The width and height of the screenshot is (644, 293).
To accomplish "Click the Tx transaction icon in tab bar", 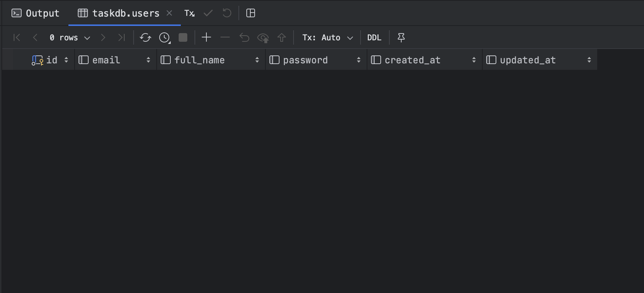I will click(189, 13).
